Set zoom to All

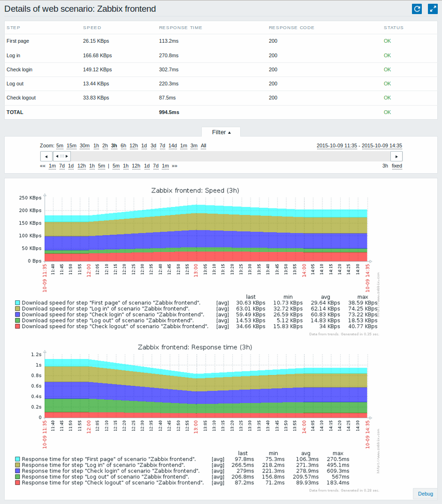click(x=204, y=145)
